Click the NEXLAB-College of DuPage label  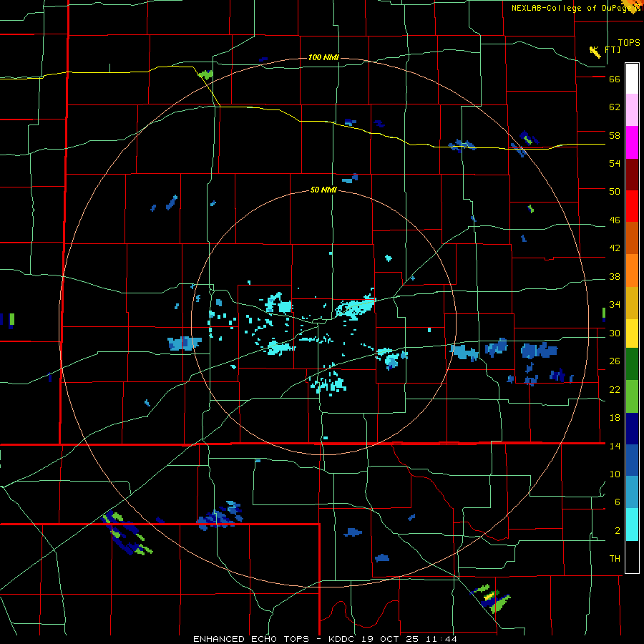click(x=576, y=8)
